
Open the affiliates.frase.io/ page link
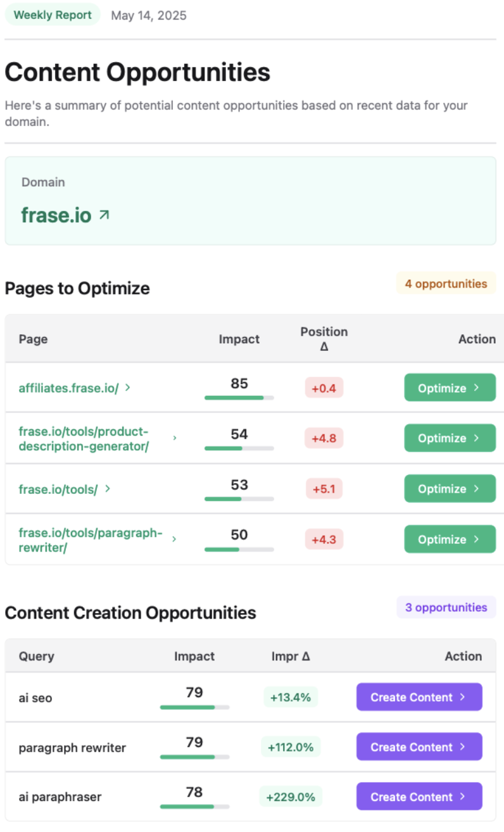pyautogui.click(x=68, y=388)
